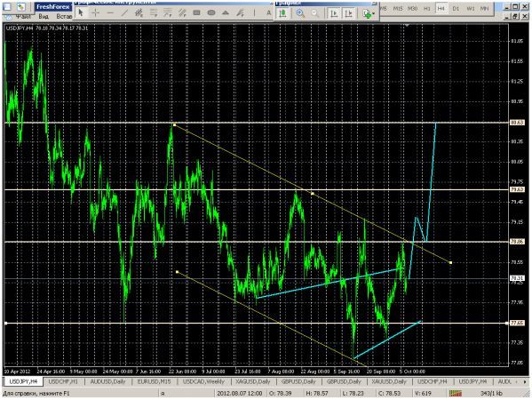Select the horizontal line drawing tool

click(110, 13)
